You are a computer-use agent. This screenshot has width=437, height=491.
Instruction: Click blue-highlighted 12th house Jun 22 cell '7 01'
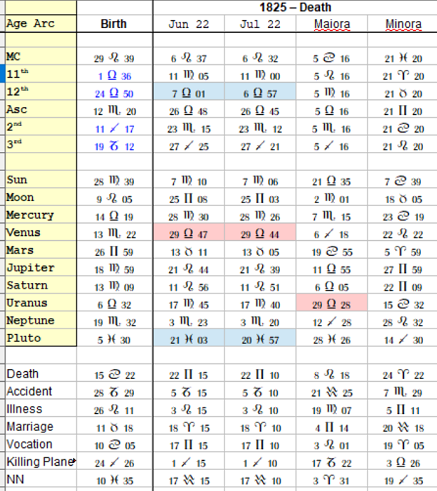point(189,92)
